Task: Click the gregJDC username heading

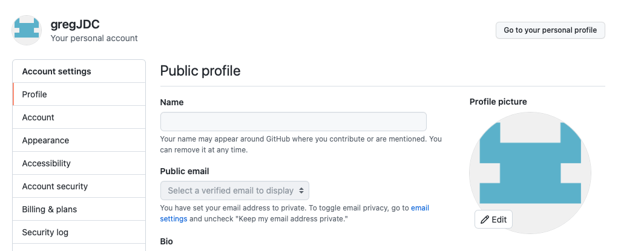Action: click(75, 25)
